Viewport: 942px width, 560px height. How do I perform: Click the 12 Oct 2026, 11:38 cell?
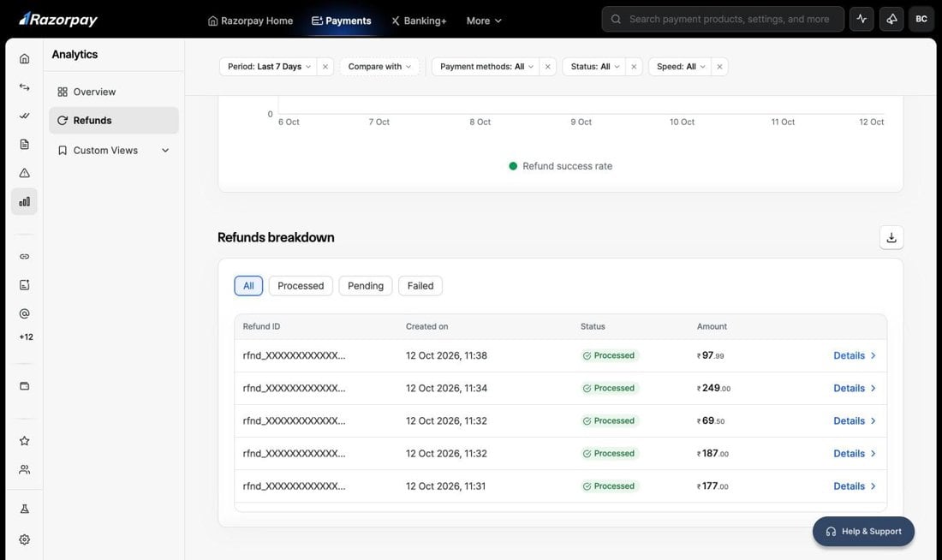[446, 355]
